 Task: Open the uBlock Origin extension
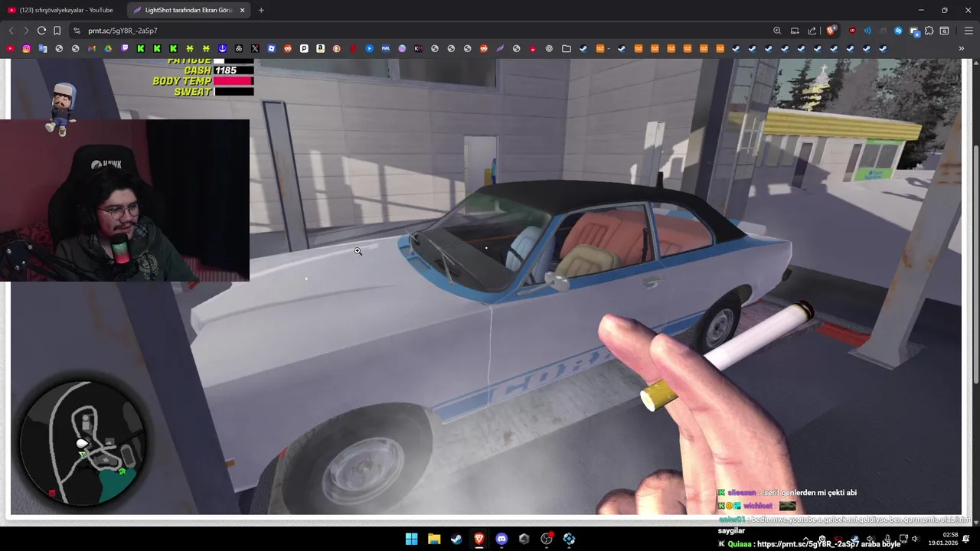(852, 31)
